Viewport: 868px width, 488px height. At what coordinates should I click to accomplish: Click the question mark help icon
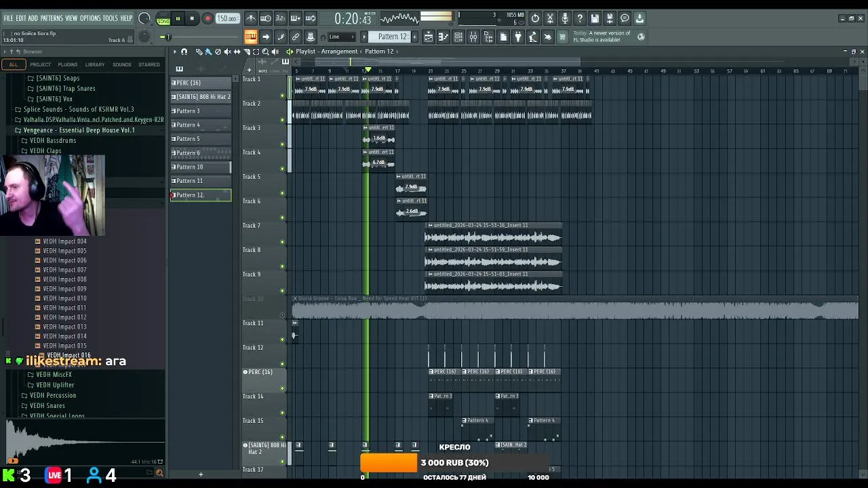pos(580,18)
